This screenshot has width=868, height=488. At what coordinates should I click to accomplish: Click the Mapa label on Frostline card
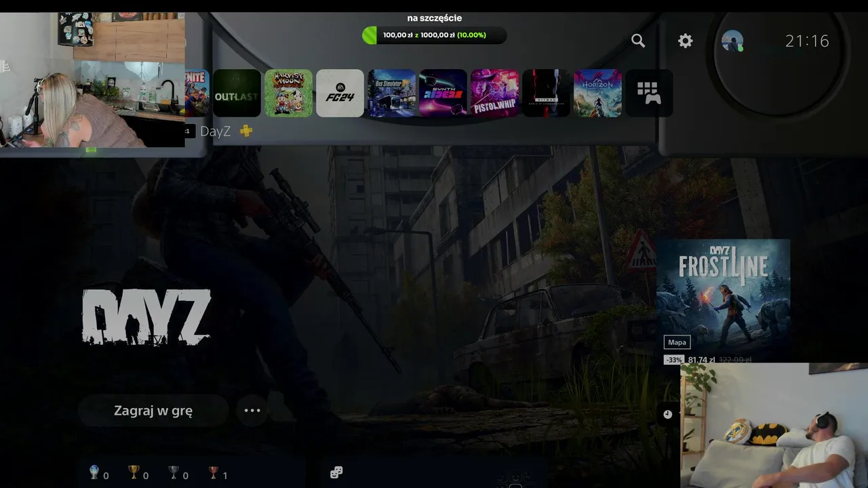[677, 342]
